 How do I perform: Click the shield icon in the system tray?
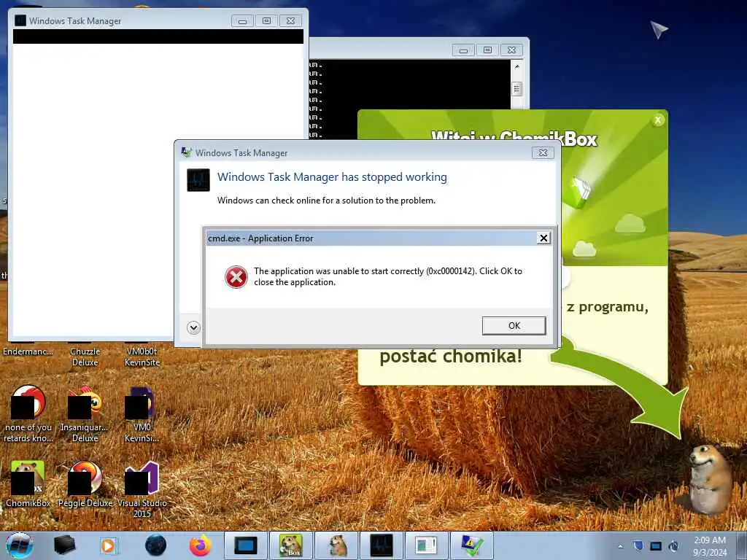pyautogui.click(x=638, y=546)
